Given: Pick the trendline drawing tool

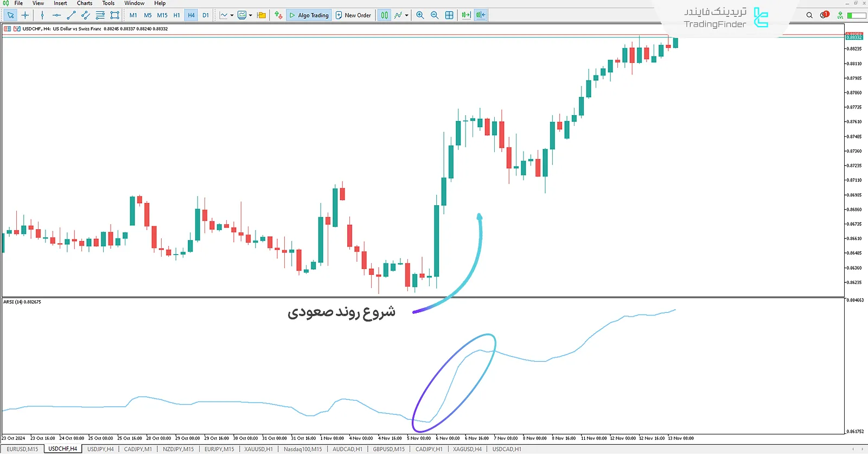Looking at the screenshot, I should (x=71, y=15).
